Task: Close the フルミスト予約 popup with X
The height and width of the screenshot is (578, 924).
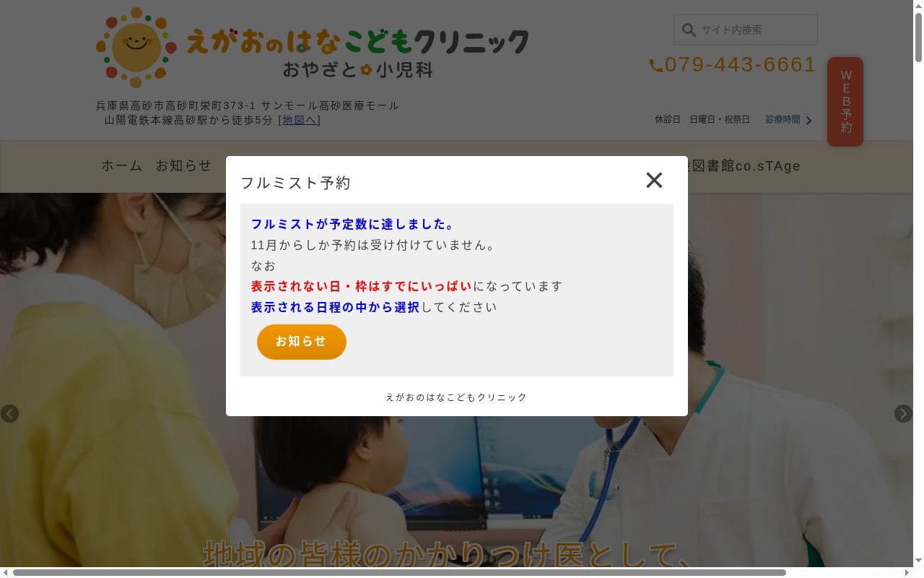Action: [x=654, y=180]
